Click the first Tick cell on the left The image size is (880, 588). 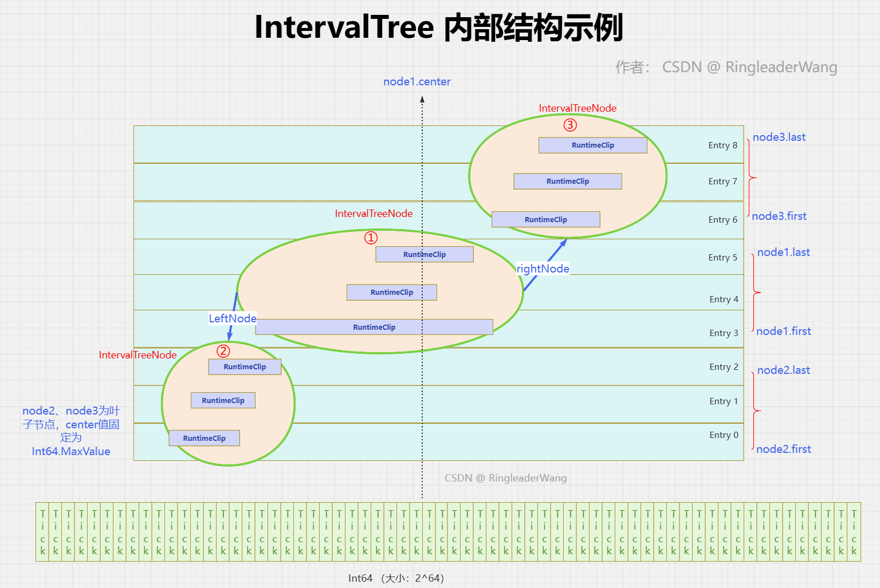(42, 532)
